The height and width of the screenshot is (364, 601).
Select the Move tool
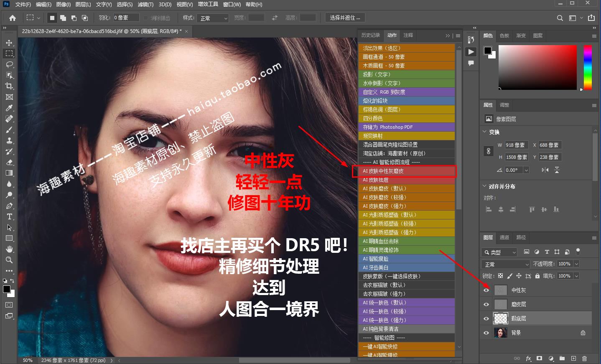[x=9, y=43]
